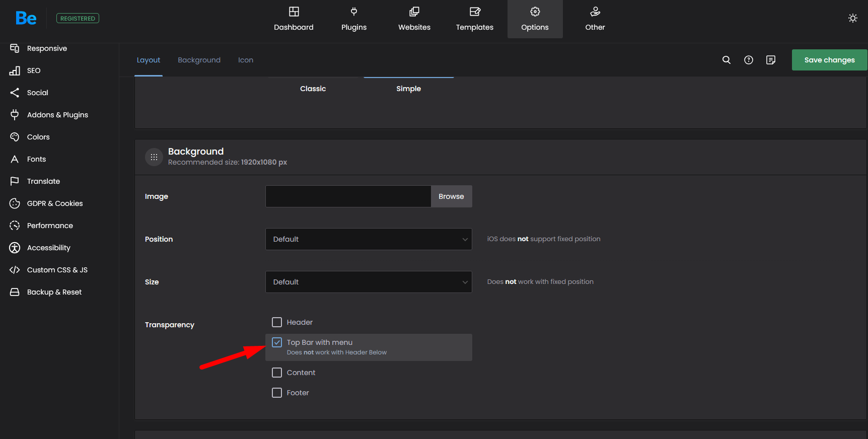Viewport: 868px width, 439px height.
Task: Open the help question mark icon
Action: coord(749,60)
